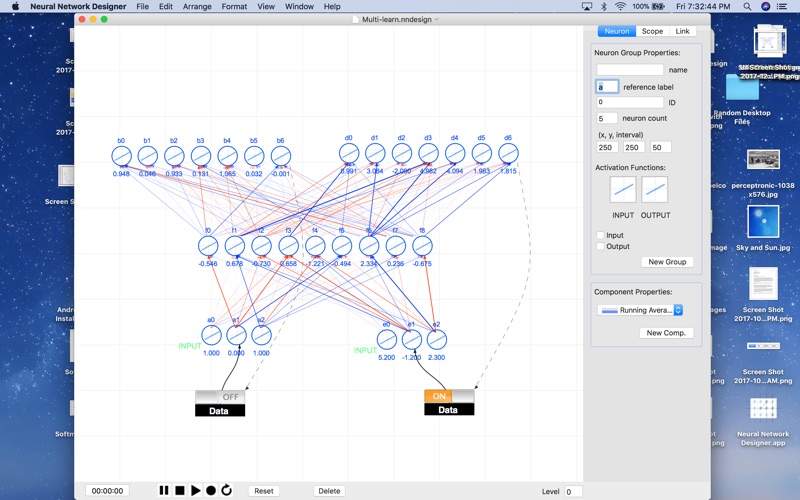Select input neuron e0
Viewport: 800px width, 500px height.
coord(387,340)
